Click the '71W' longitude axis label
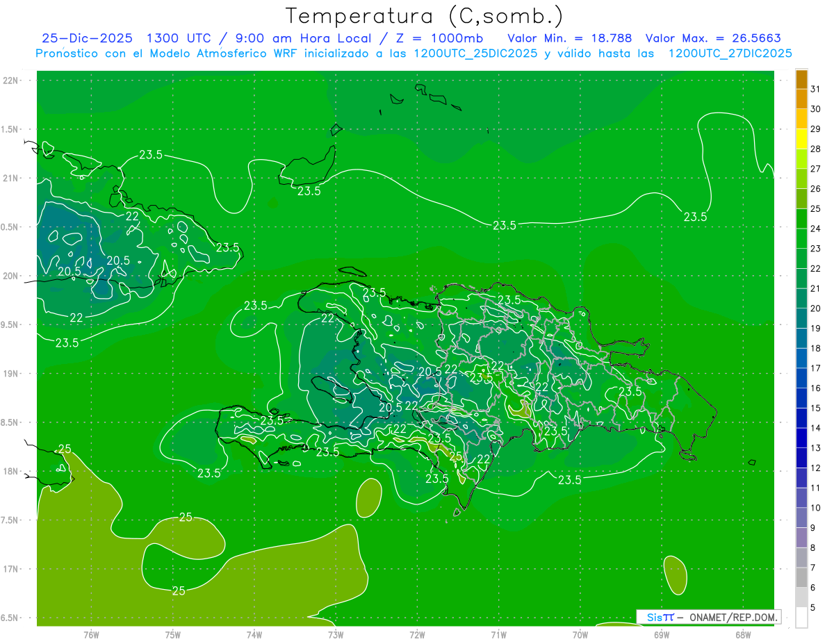This screenshot has height=644, width=834. coord(498,634)
